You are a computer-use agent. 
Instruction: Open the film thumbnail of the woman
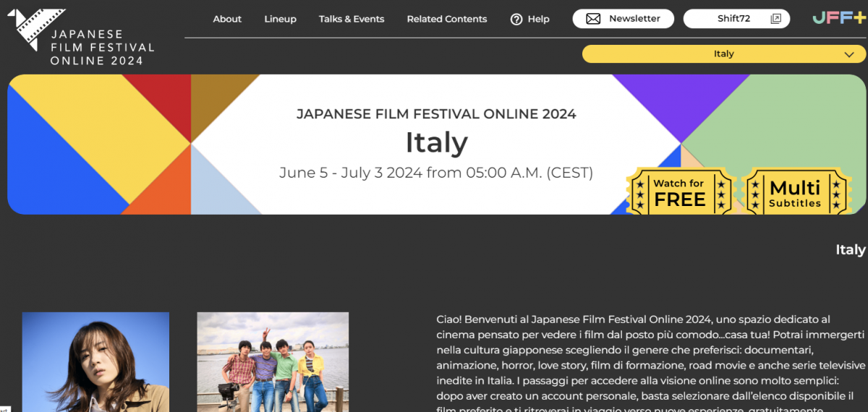point(95,361)
